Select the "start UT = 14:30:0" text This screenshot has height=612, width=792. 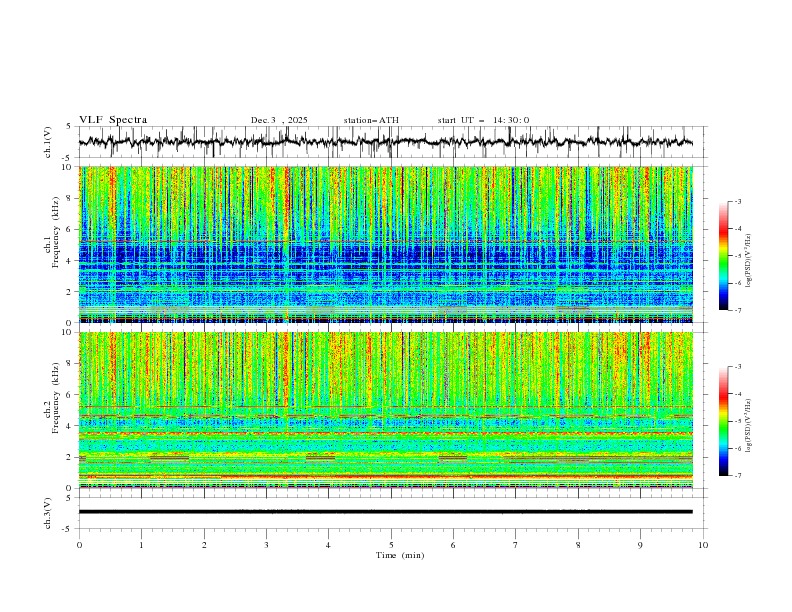click(483, 120)
